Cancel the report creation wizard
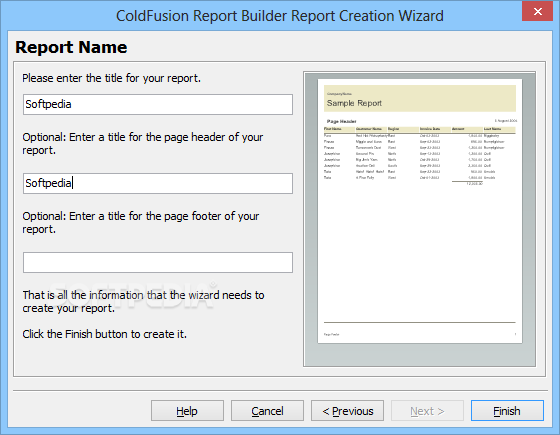This screenshot has width=560, height=435. coord(268,411)
